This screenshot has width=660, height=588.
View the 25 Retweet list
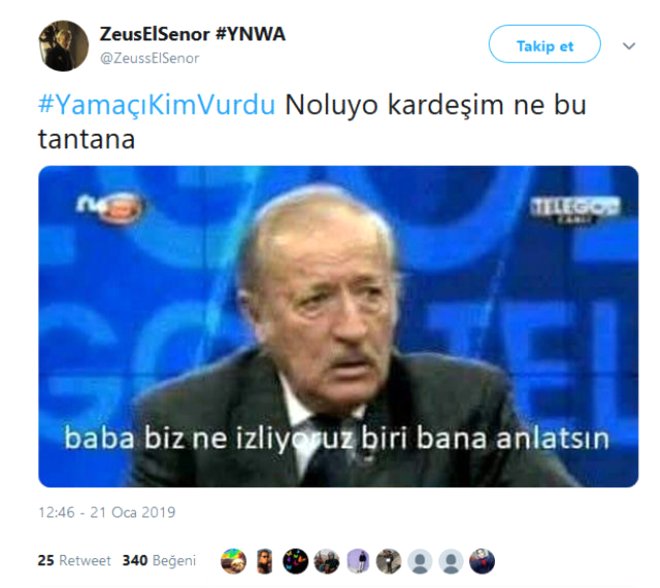click(x=74, y=561)
